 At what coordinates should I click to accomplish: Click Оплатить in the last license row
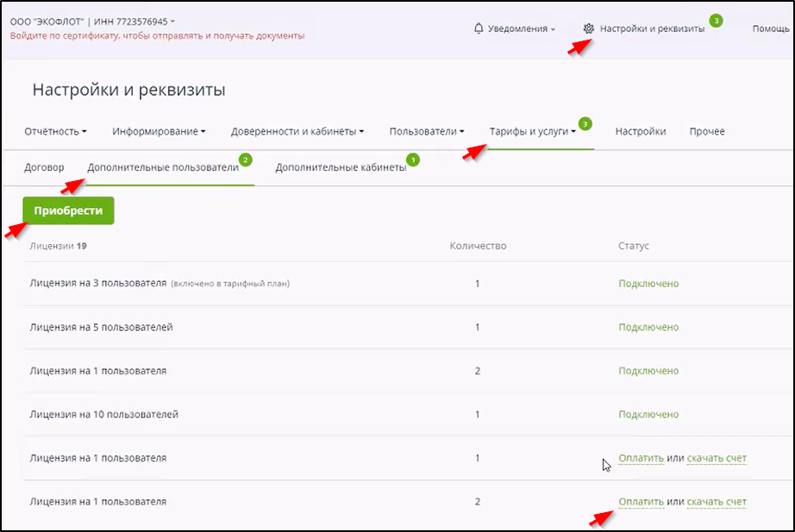click(641, 502)
